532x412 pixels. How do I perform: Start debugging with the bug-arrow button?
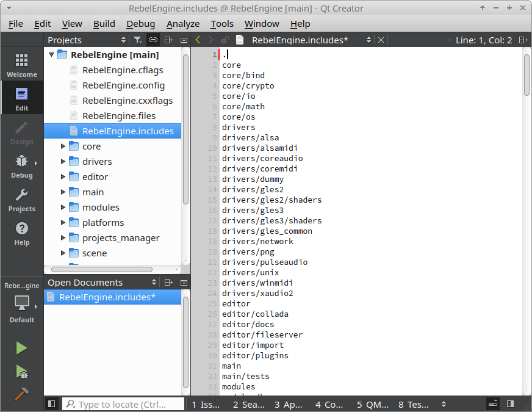pos(22,372)
